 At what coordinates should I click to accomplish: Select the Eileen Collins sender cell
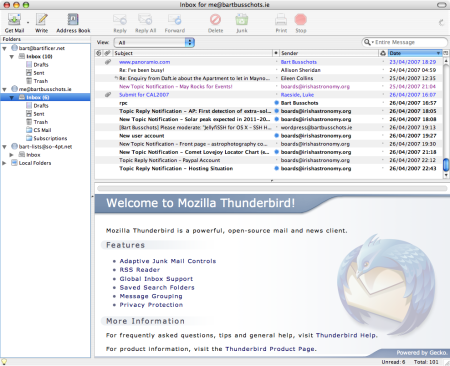tap(297, 78)
